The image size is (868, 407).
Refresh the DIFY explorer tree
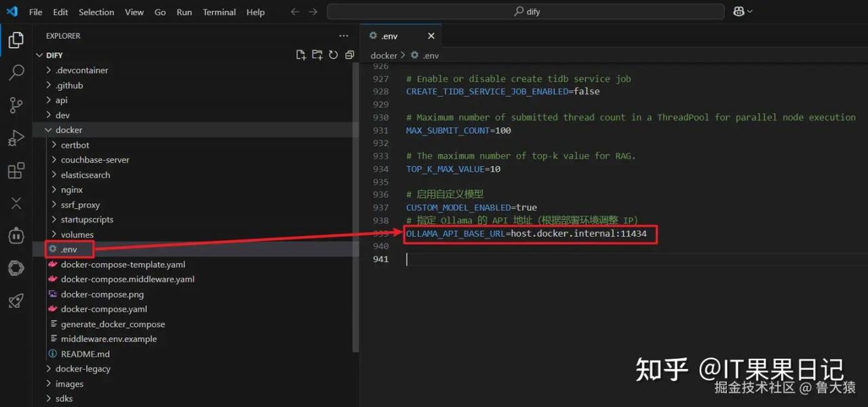pos(334,55)
